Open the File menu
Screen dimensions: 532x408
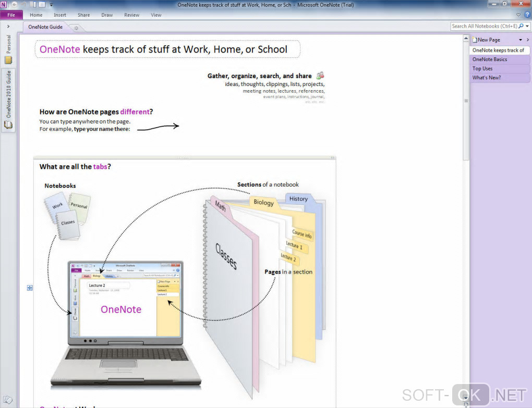point(11,15)
